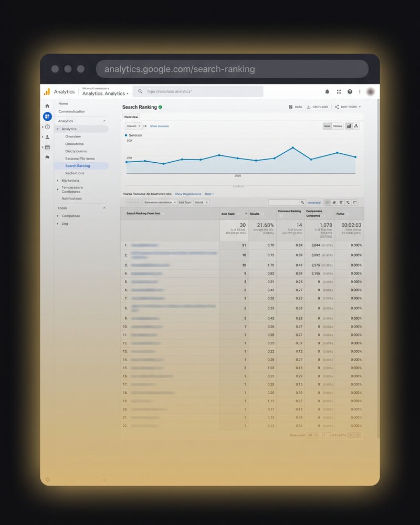This screenshot has height=525, width=420.
Task: Open the chart metric dropdown
Action: [134, 126]
